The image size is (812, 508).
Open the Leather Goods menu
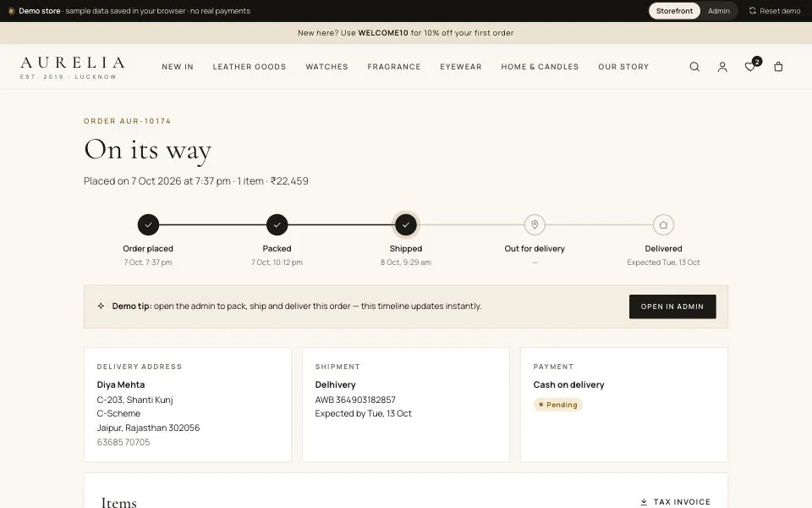tap(250, 67)
